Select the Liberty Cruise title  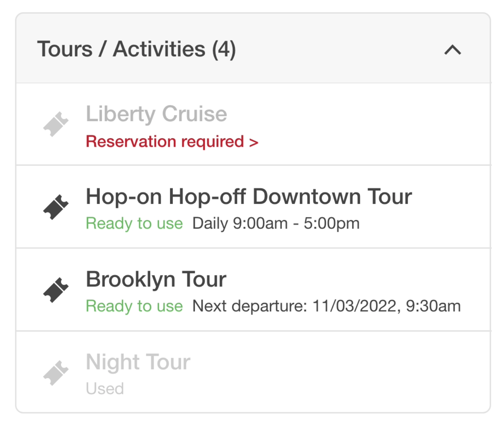[156, 114]
